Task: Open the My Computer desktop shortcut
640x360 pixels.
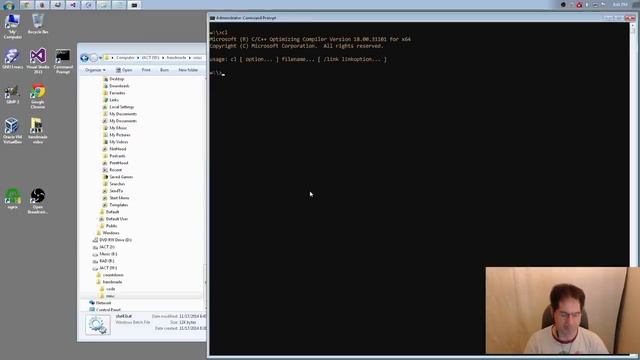Action: 12,26
